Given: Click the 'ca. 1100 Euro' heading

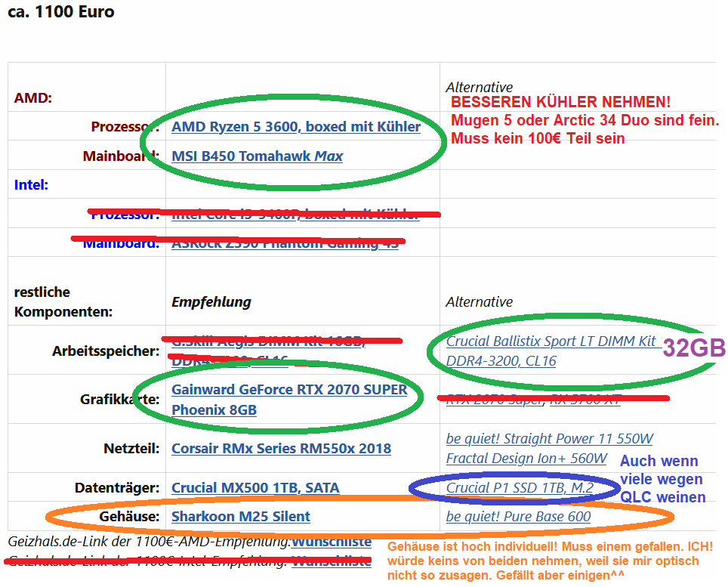Looking at the screenshot, I should click(61, 11).
